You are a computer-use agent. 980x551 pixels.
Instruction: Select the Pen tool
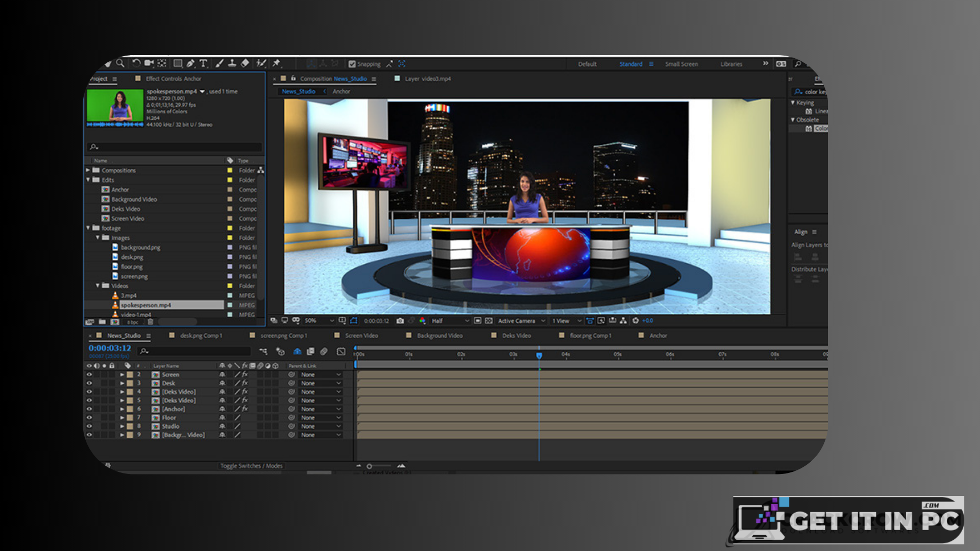[190, 63]
